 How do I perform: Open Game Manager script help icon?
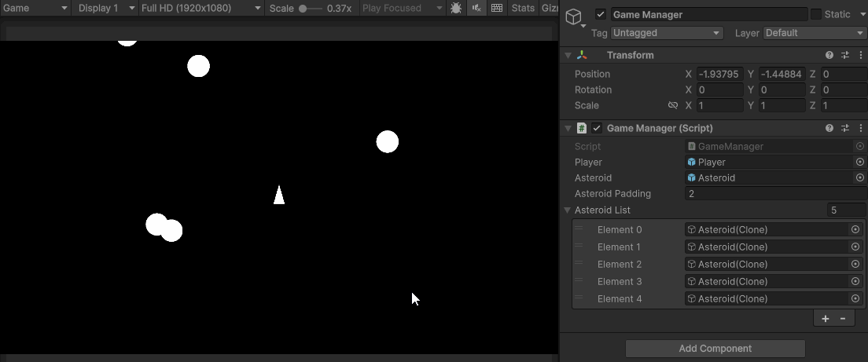(x=829, y=128)
